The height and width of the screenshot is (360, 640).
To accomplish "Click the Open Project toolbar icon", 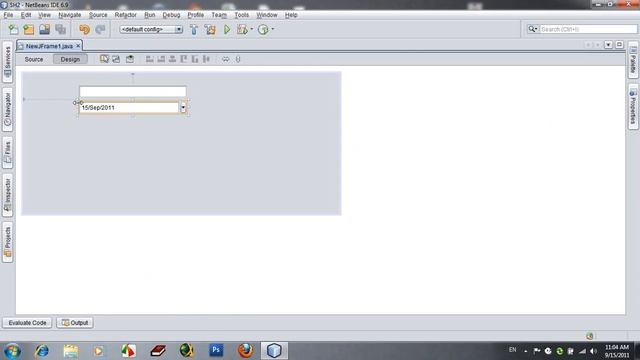I will pos(44,29).
